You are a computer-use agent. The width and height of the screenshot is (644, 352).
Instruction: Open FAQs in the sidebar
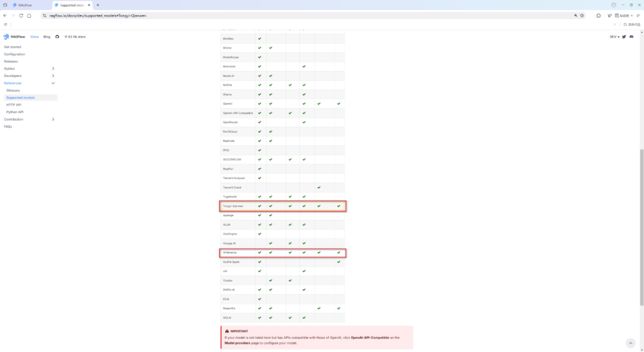[8, 127]
